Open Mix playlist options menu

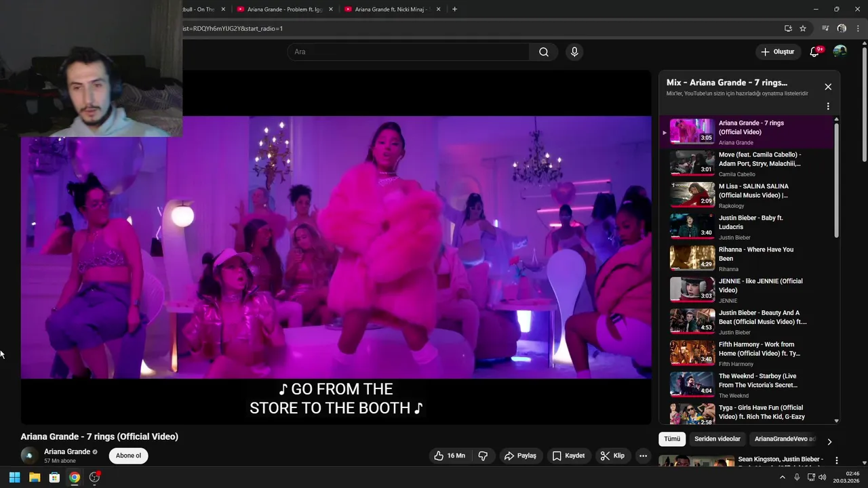pyautogui.click(x=828, y=106)
